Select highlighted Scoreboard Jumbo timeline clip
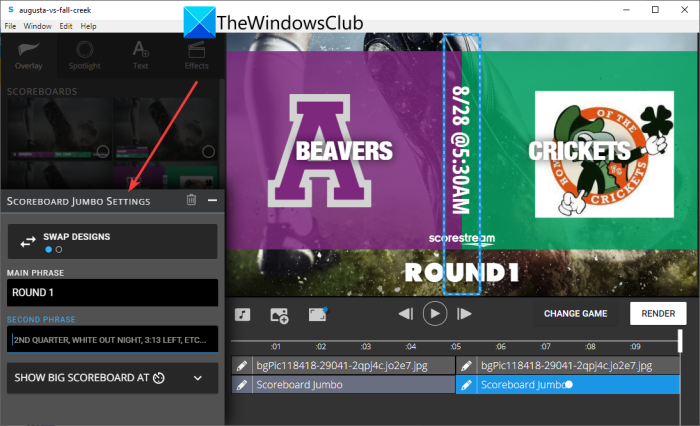The image size is (700, 426). tap(568, 384)
